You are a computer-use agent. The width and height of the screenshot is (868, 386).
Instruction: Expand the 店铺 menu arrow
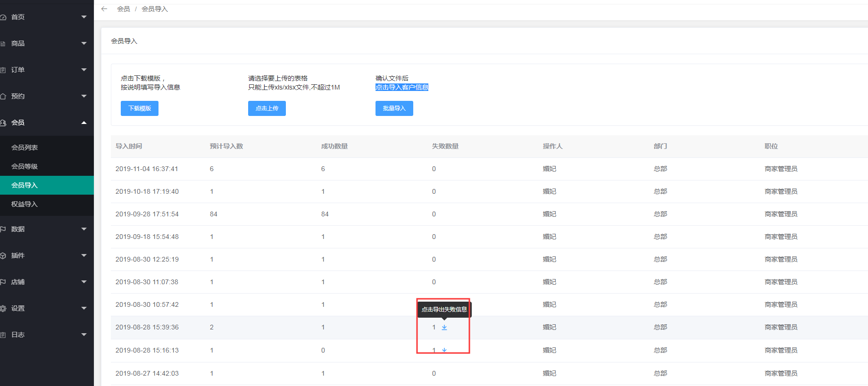coord(84,282)
